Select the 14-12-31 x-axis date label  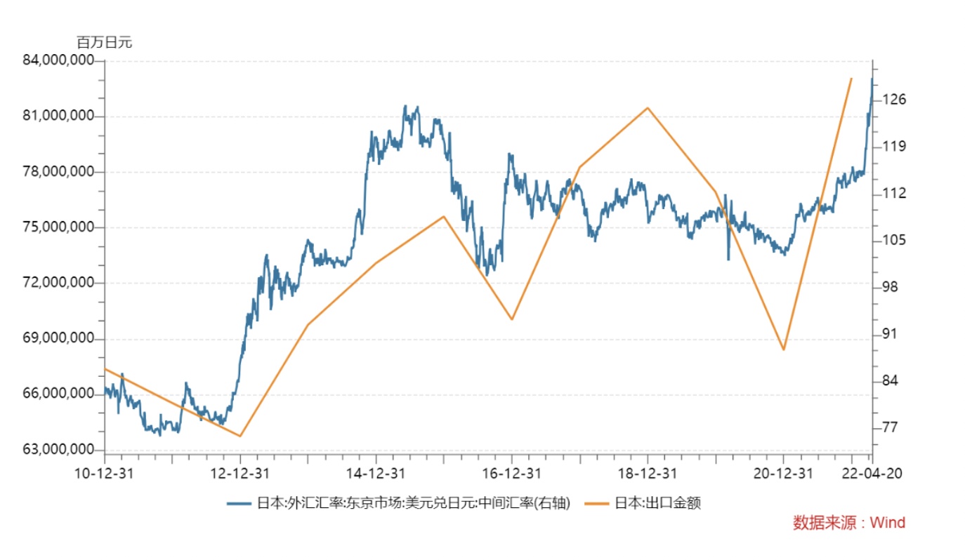[x=376, y=474]
